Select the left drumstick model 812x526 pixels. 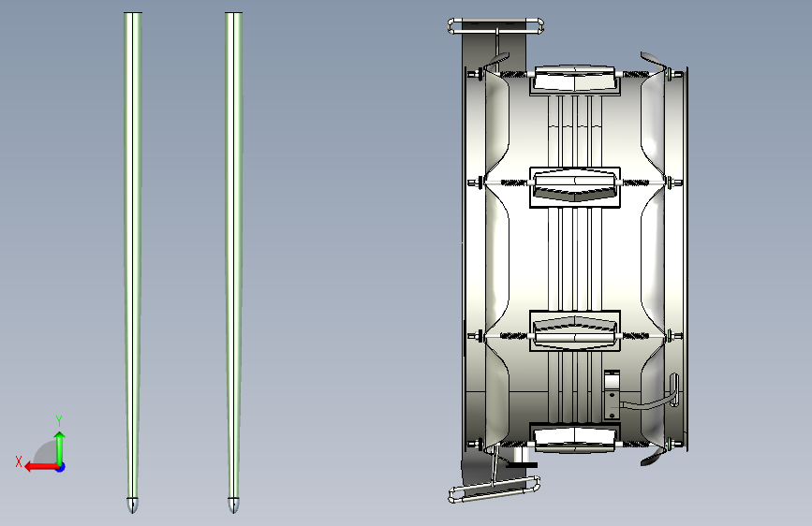click(x=133, y=262)
